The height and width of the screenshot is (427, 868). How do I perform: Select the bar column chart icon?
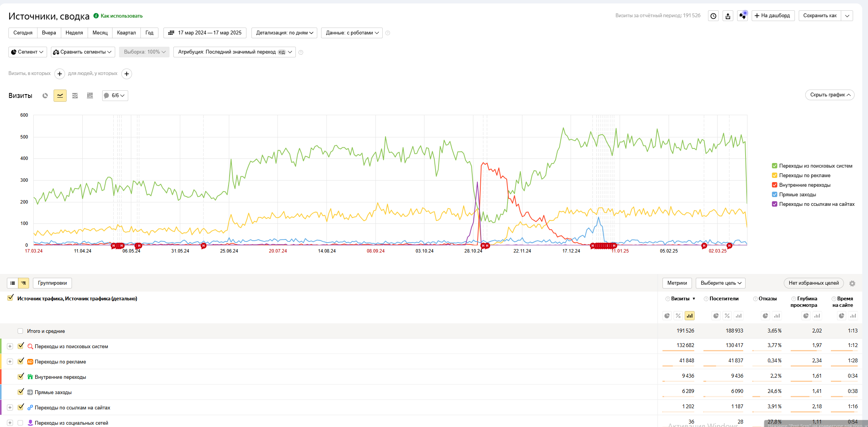(x=90, y=96)
